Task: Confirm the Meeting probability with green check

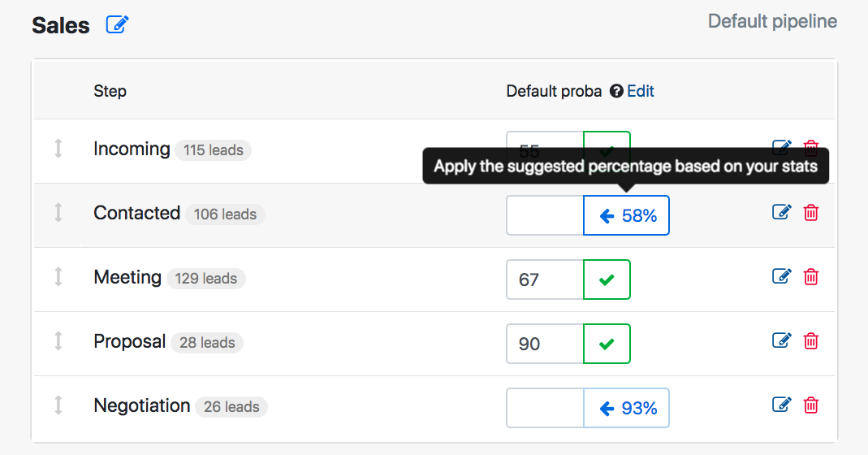Action: tap(607, 279)
